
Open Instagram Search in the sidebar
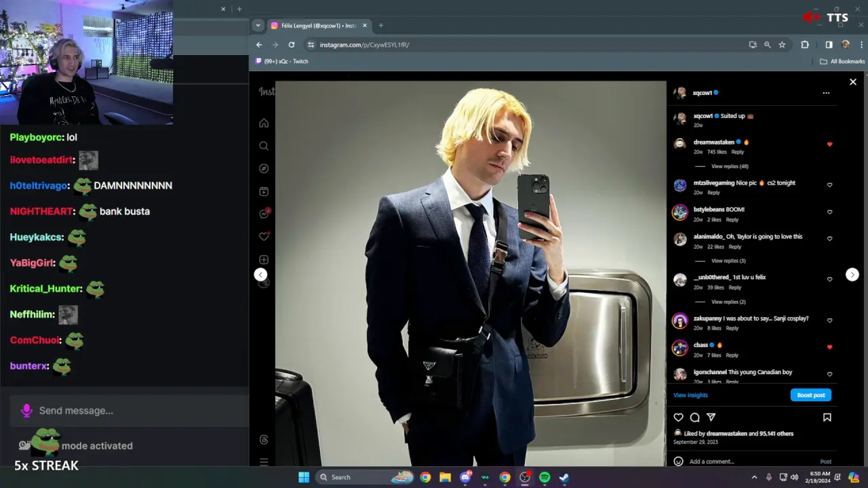point(264,146)
